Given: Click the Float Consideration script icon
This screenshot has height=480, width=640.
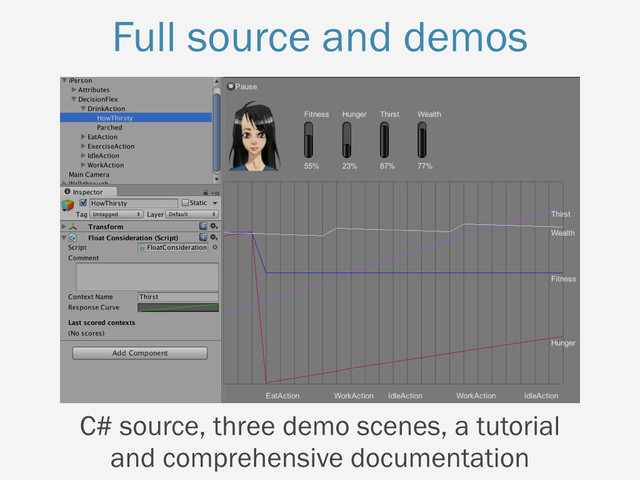Looking at the screenshot, I should coord(73,238).
